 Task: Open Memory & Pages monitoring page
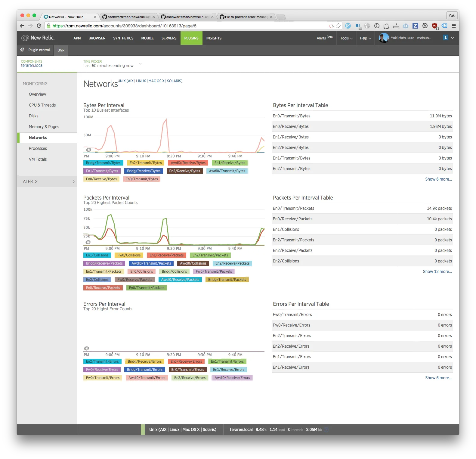[x=44, y=127]
